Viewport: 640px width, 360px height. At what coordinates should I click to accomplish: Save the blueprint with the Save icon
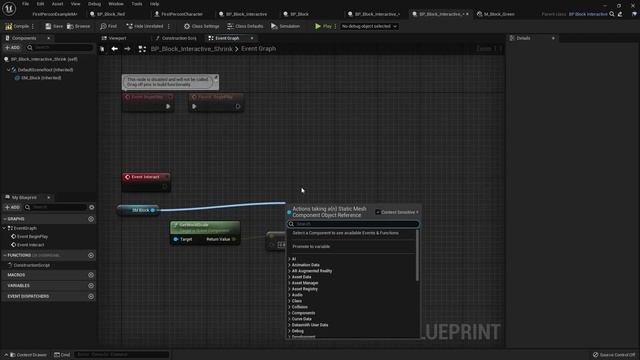tap(48, 26)
